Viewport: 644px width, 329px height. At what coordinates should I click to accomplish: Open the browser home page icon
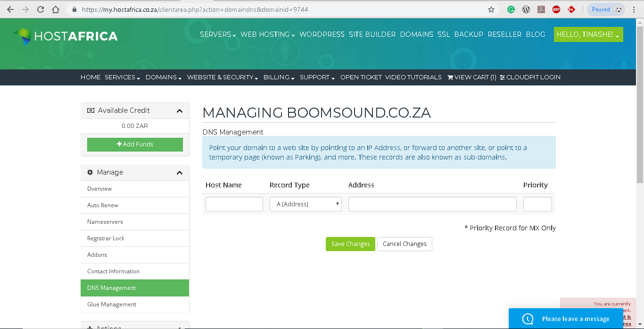tap(56, 9)
